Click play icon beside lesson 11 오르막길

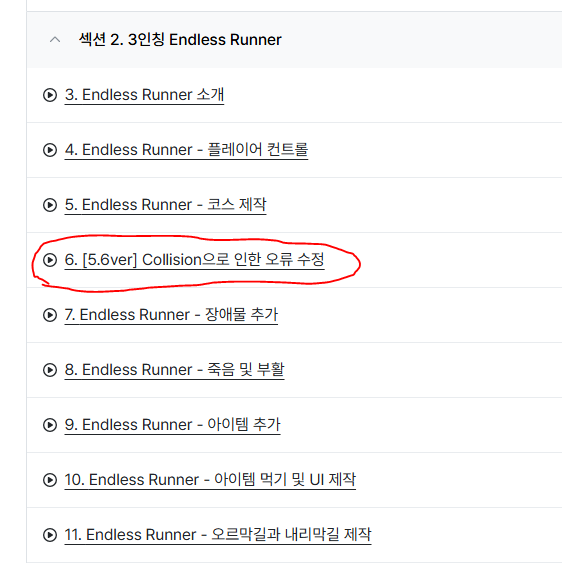click(50, 535)
